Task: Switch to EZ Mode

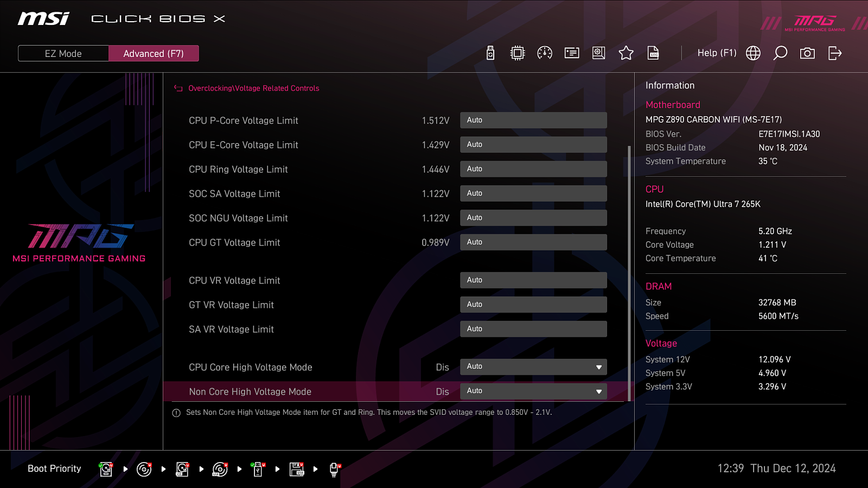Action: pyautogui.click(x=63, y=54)
